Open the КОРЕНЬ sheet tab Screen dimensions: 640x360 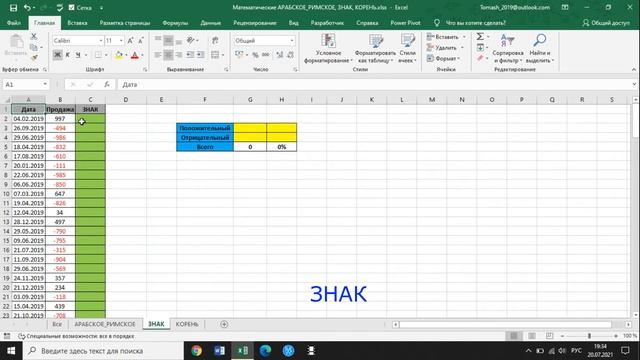pos(187,324)
